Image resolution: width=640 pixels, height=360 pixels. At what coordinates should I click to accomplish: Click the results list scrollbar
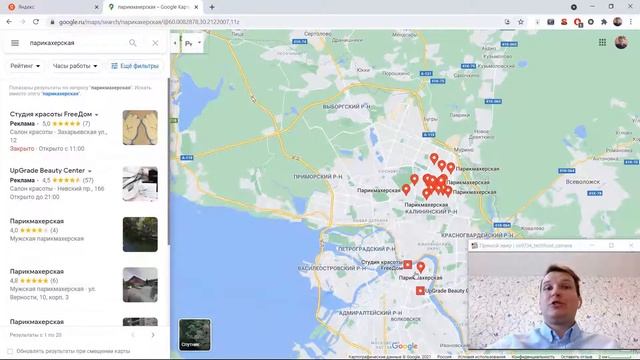(168, 163)
